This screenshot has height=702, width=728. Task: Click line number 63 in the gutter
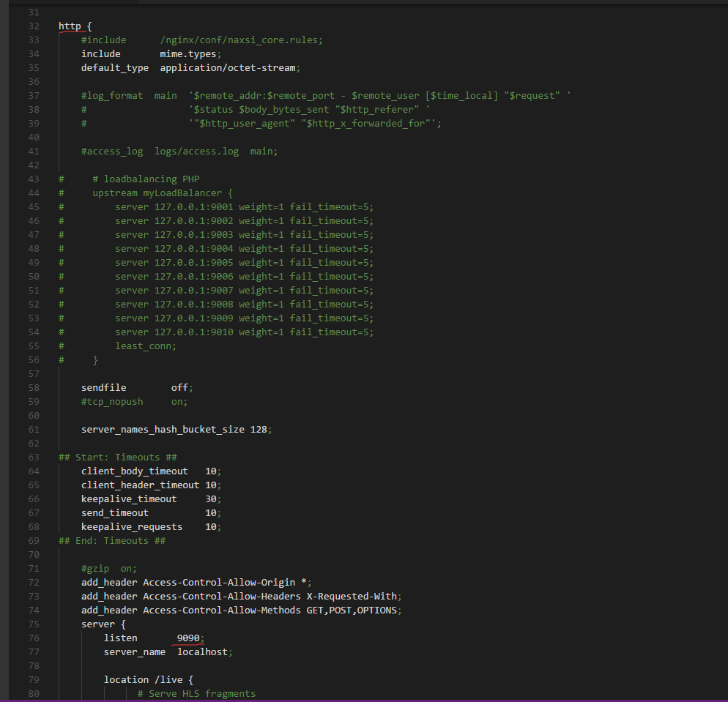tap(34, 458)
